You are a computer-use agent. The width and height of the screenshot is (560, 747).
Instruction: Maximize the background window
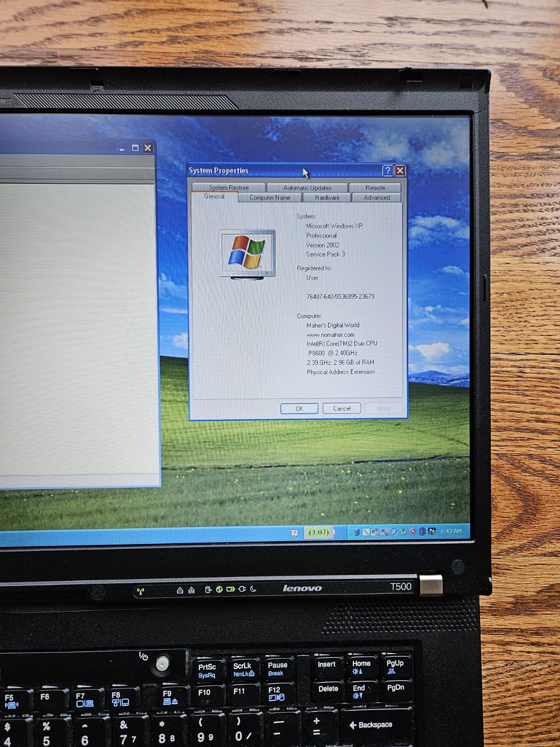[135, 148]
